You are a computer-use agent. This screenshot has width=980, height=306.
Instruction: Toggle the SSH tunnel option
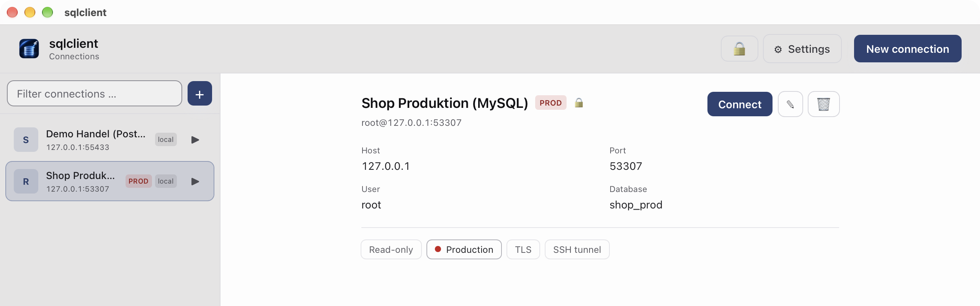tap(577, 249)
